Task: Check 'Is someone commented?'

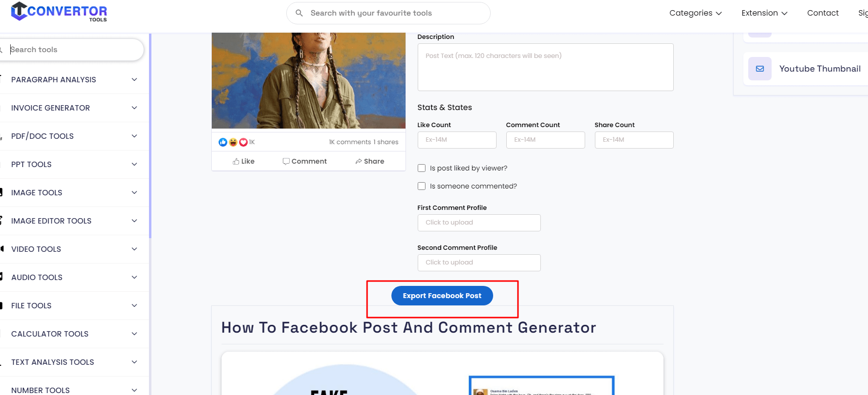Action: [422, 186]
